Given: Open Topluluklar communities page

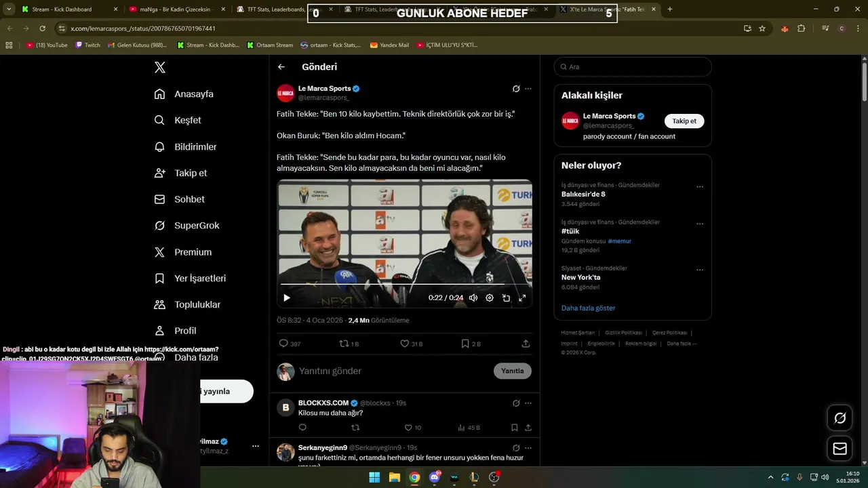Looking at the screenshot, I should (187, 305).
